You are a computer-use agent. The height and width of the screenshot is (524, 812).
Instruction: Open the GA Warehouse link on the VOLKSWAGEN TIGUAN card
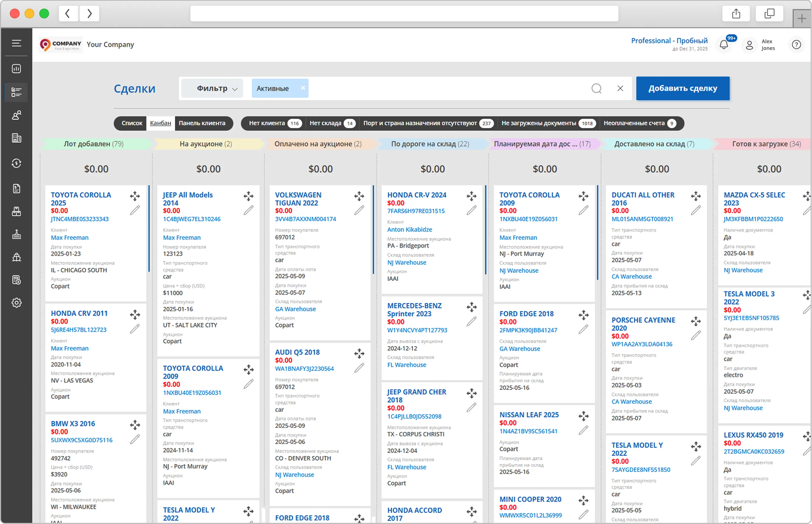pos(295,309)
